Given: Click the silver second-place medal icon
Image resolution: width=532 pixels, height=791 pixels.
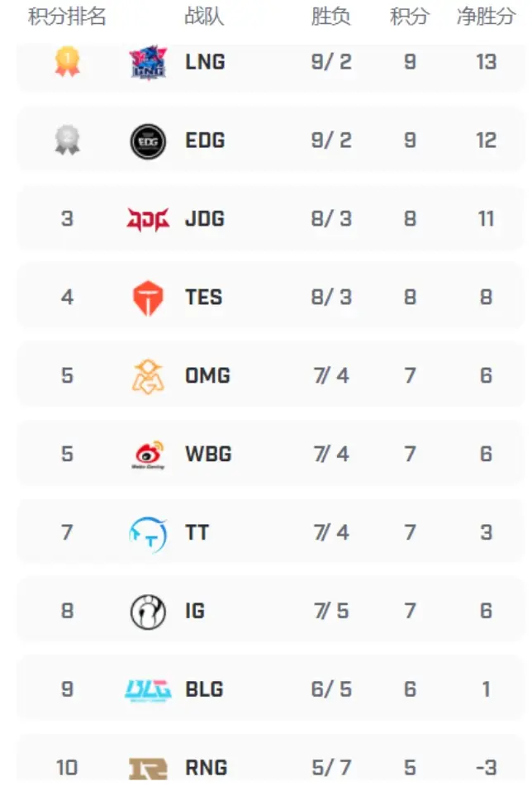Looking at the screenshot, I should [67, 141].
